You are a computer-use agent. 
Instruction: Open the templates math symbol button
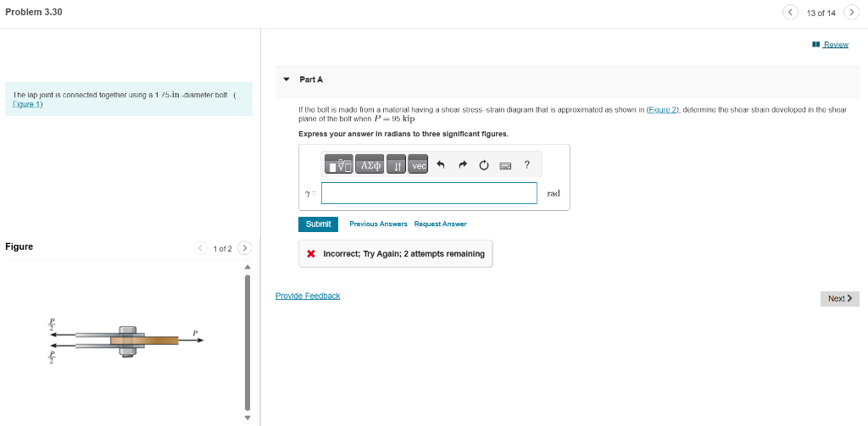(339, 165)
